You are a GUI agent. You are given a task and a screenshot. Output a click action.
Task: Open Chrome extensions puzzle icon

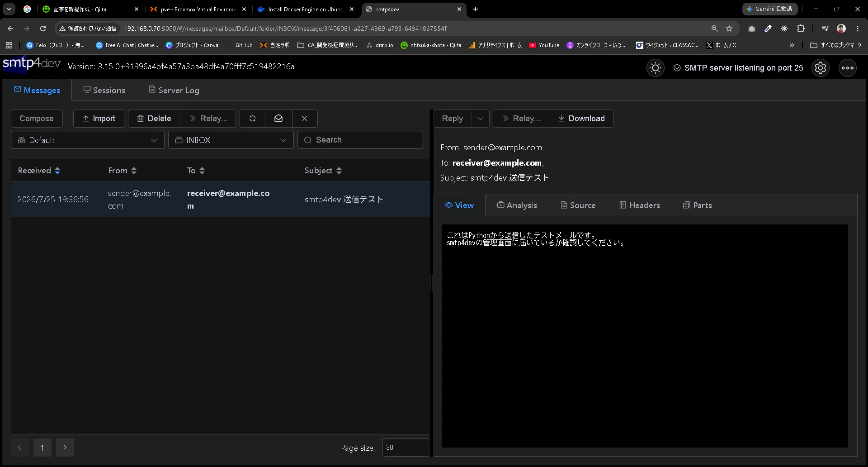click(x=801, y=29)
